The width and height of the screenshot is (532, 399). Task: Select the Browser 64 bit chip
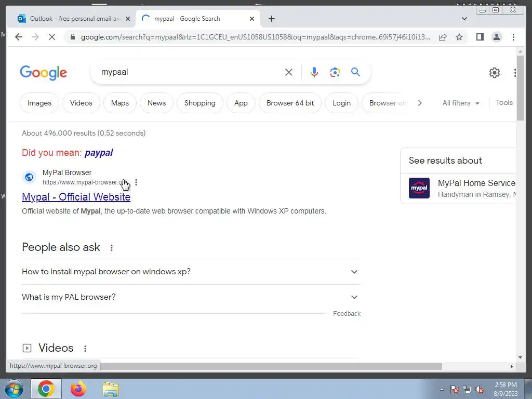pos(290,103)
